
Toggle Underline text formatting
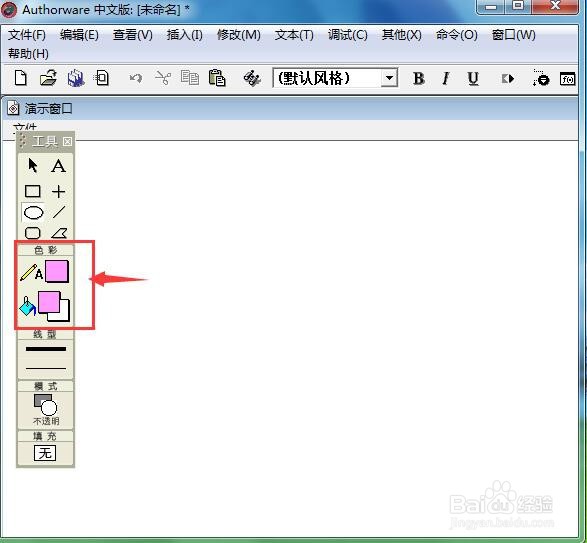pyautogui.click(x=473, y=79)
